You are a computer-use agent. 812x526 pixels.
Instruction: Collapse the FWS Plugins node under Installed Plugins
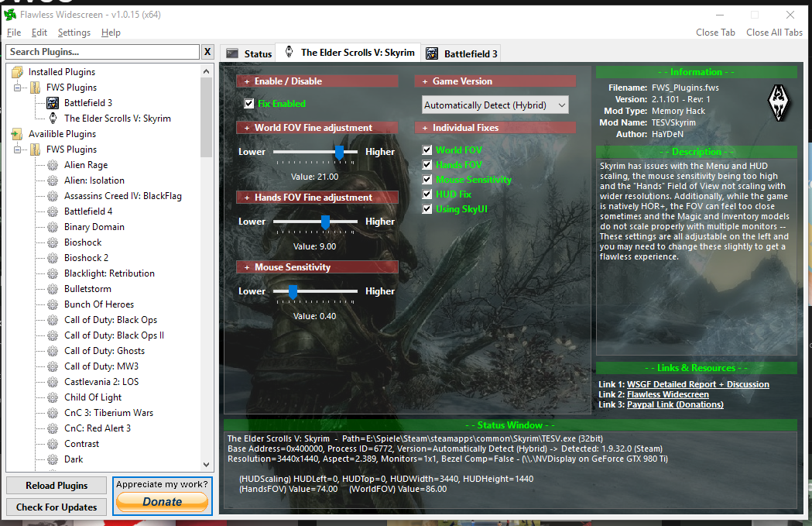17,88
